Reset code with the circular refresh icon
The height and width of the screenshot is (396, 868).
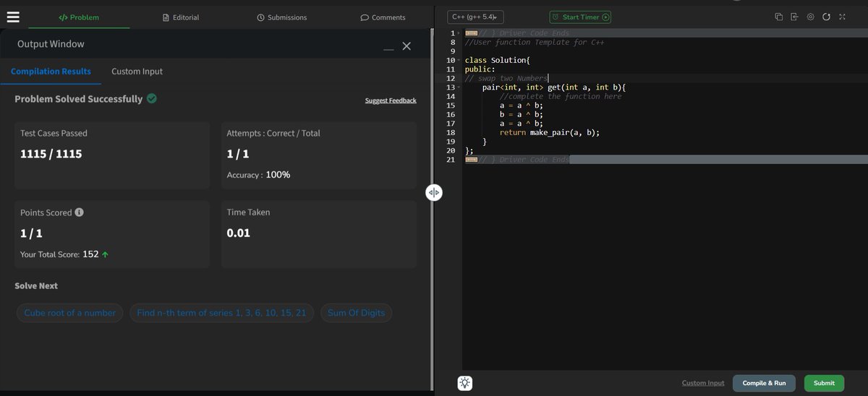tap(826, 17)
